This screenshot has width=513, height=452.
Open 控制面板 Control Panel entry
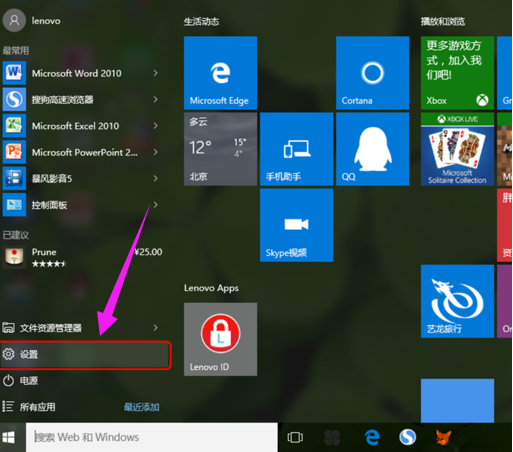(x=82, y=205)
